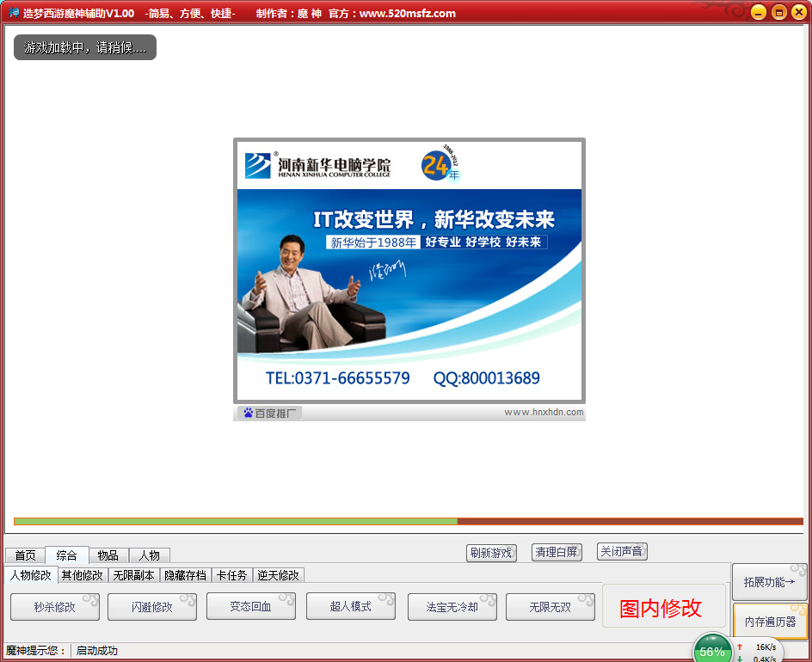Click the 刷新游戏 button
The image size is (812, 662).
pos(491,553)
